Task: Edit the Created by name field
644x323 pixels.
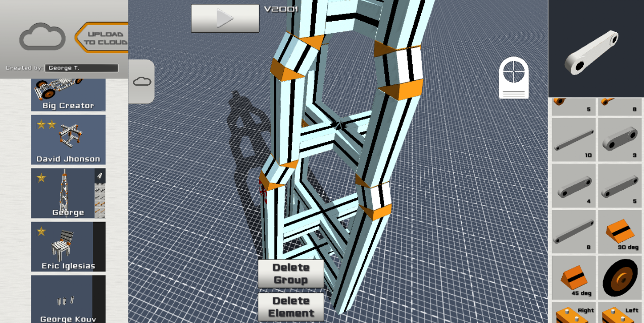Action: click(x=81, y=68)
